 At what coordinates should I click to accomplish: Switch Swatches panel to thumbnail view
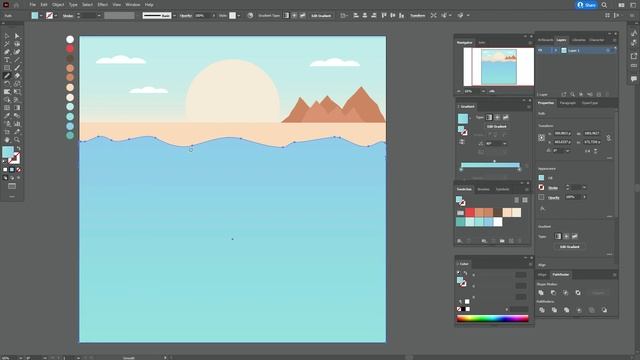525,200
